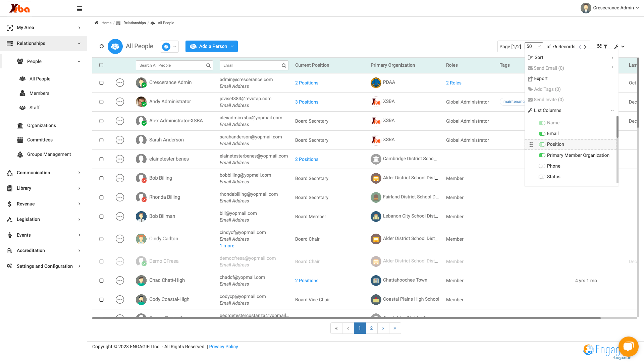644x362 pixels.
Task: Click the XSBA logo
Action: coord(19,8)
